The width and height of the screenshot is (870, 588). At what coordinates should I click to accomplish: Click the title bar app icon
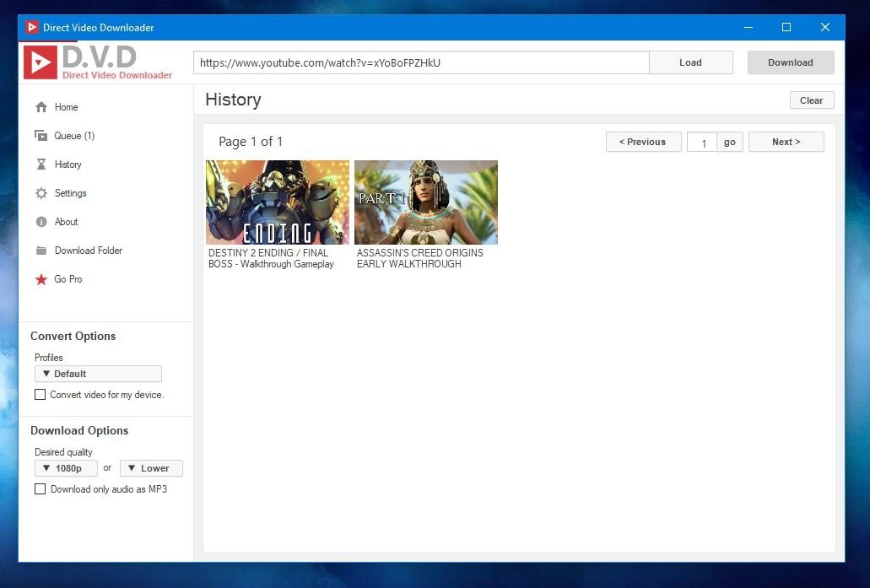pos(32,27)
